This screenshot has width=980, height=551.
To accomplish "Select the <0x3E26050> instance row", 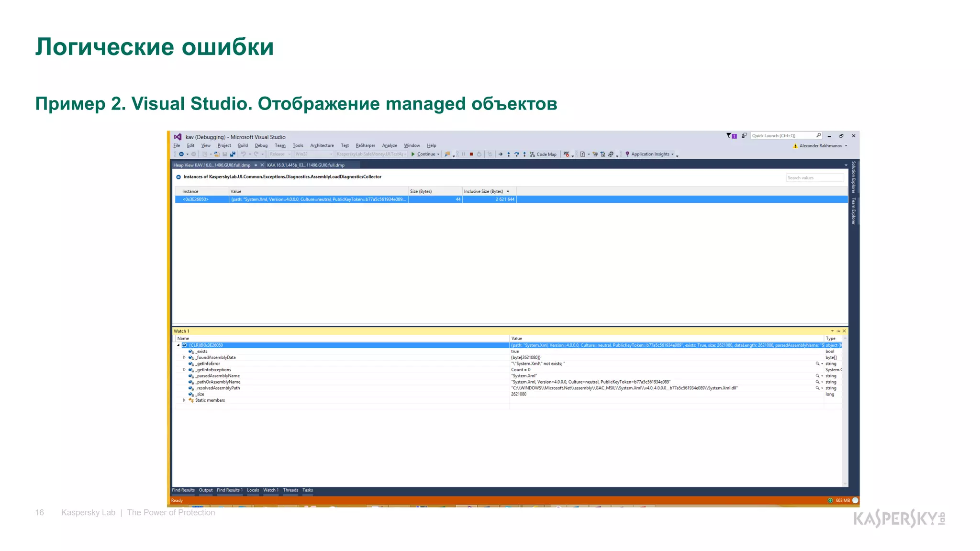I will 511,199.
